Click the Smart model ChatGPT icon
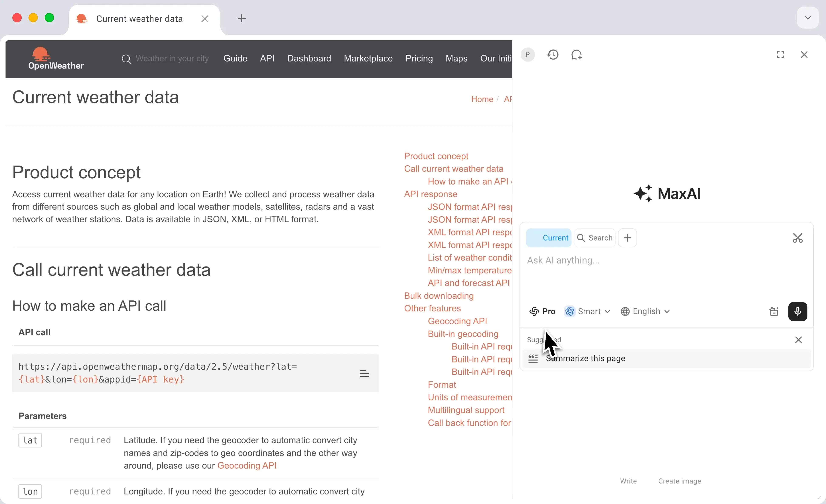826x504 pixels. (x=570, y=311)
